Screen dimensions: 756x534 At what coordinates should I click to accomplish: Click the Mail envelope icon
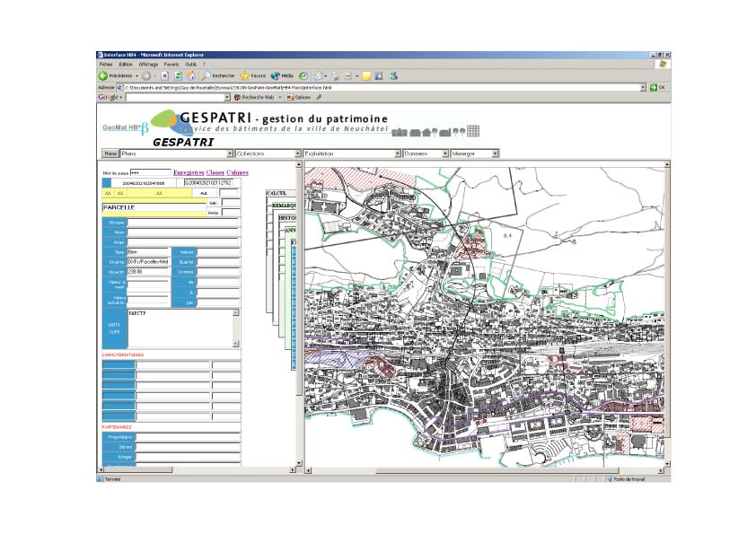(319, 75)
